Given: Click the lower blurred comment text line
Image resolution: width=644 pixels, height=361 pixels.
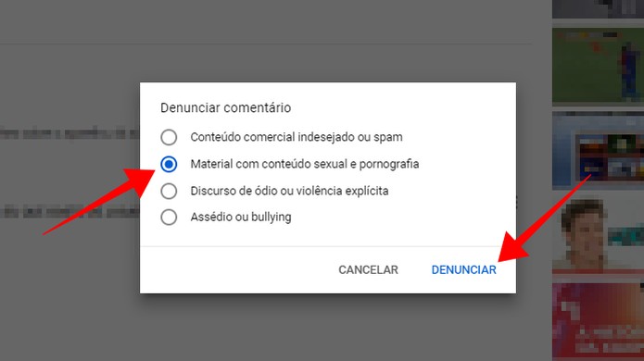Looking at the screenshot, I should 69,212.
